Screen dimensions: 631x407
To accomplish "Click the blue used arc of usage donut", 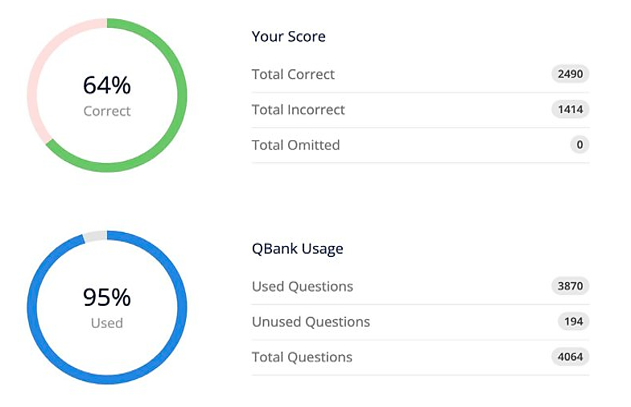I will 182,308.
